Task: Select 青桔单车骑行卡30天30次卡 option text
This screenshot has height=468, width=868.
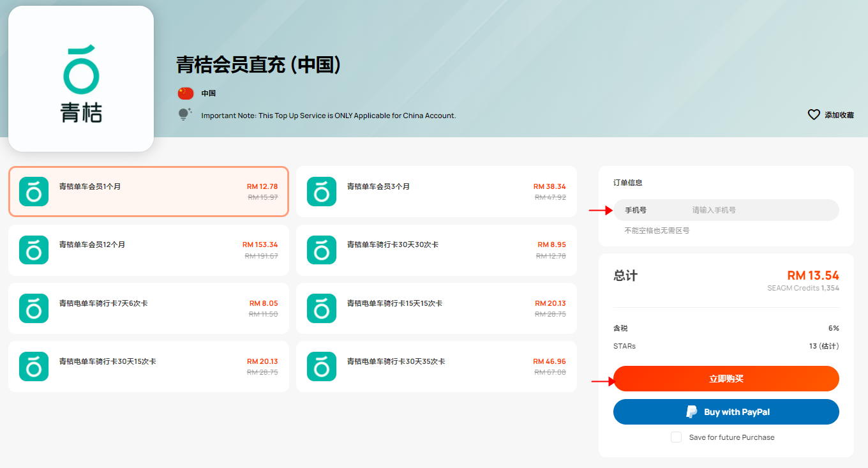Action: pyautogui.click(x=393, y=245)
